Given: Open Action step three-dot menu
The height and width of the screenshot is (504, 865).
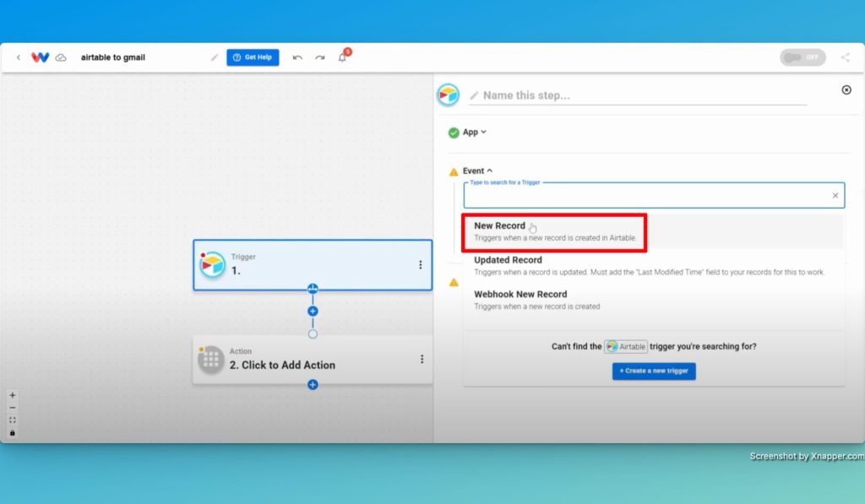Looking at the screenshot, I should pyautogui.click(x=422, y=359).
